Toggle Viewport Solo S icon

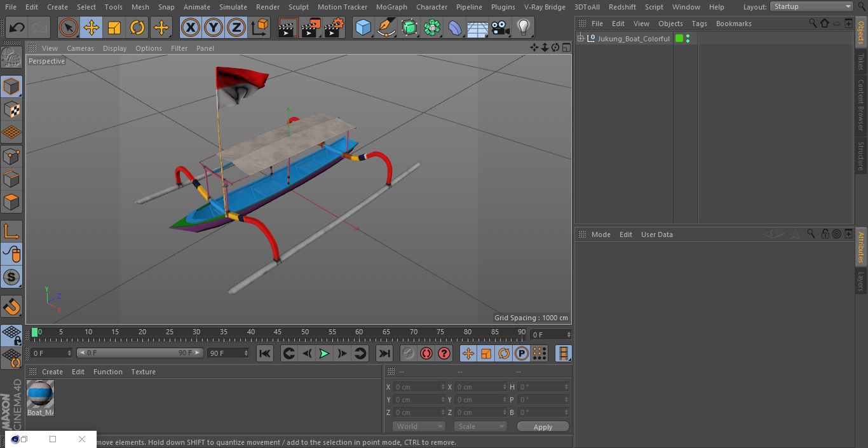point(11,277)
